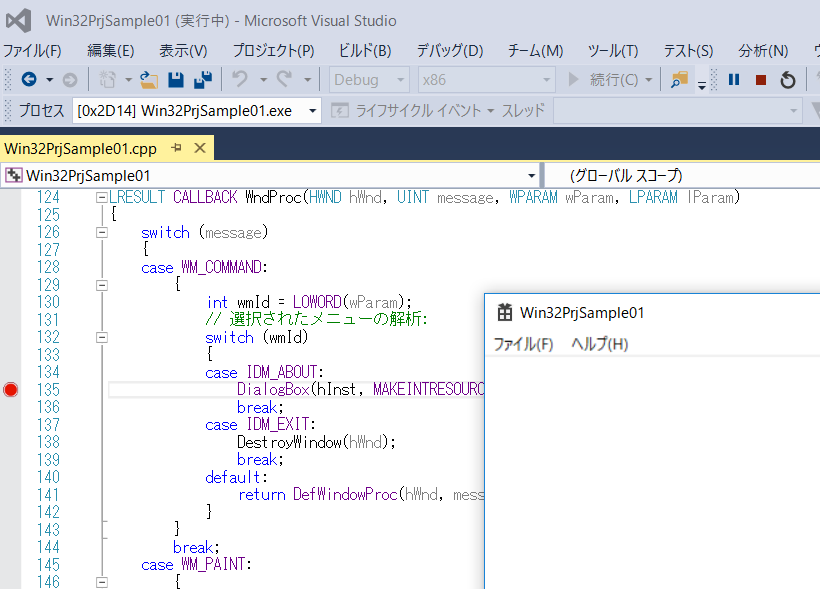
Task: Click the Find in Files icon
Action: (x=680, y=80)
